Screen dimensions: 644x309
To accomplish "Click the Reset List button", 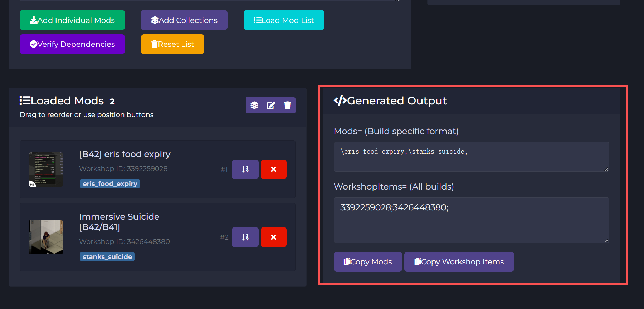I will tap(172, 44).
